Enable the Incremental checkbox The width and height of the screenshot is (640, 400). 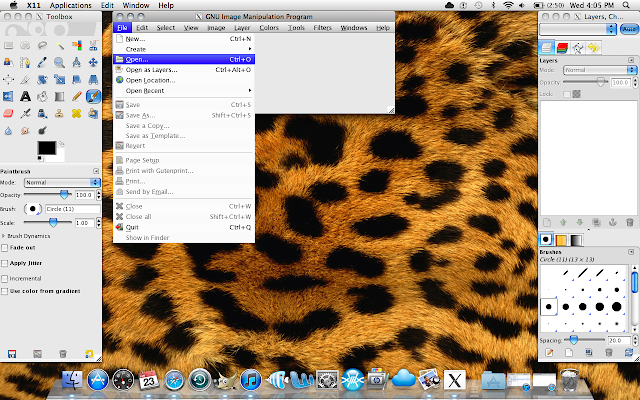(5, 279)
